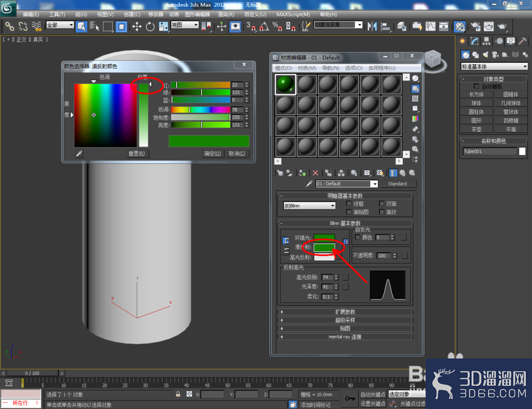The height and width of the screenshot is (409, 532).
Task: Toggle the 自动关键点 (Auto Key) button
Action: click(x=373, y=394)
